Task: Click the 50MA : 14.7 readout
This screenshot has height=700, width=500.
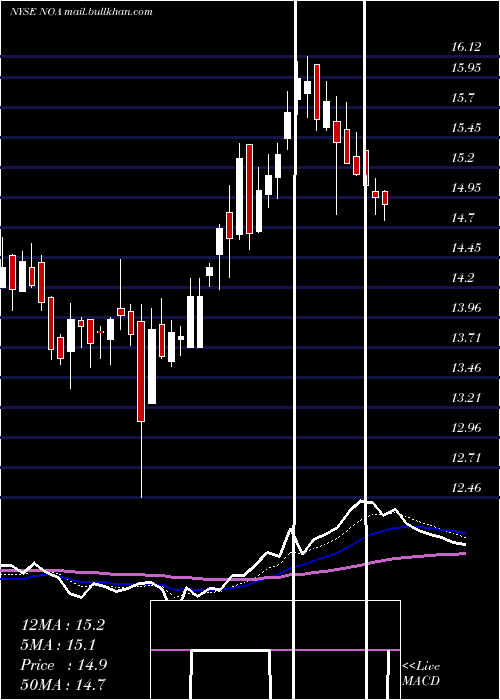Action: pos(63,685)
